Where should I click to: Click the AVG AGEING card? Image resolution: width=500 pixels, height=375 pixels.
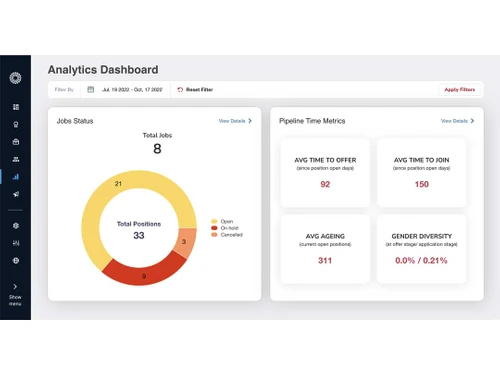click(325, 249)
